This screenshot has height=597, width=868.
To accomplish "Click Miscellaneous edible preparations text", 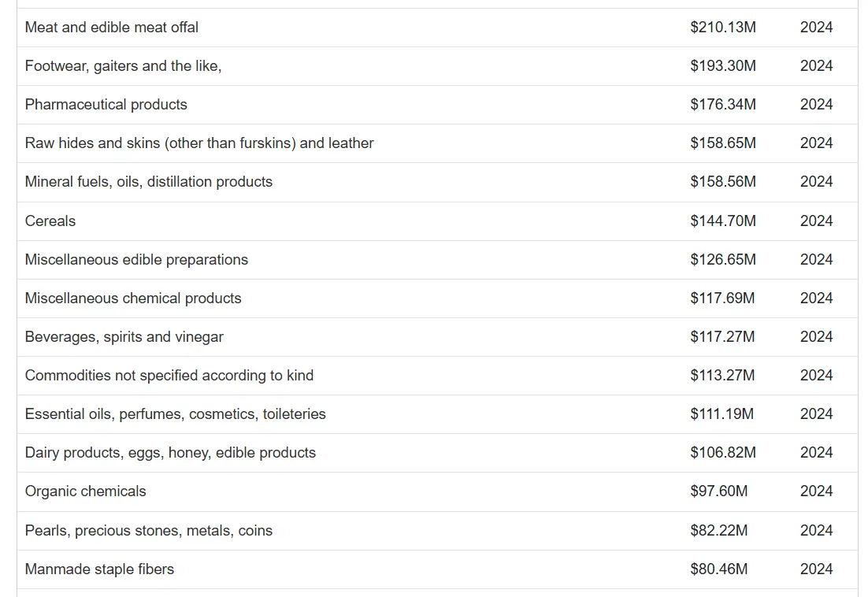I will pos(136,260).
